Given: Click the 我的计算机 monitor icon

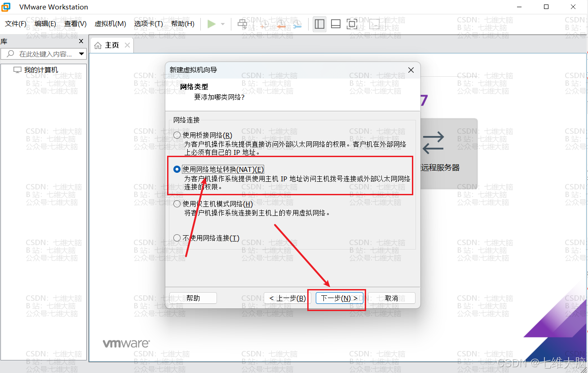Looking at the screenshot, I should click(18, 70).
